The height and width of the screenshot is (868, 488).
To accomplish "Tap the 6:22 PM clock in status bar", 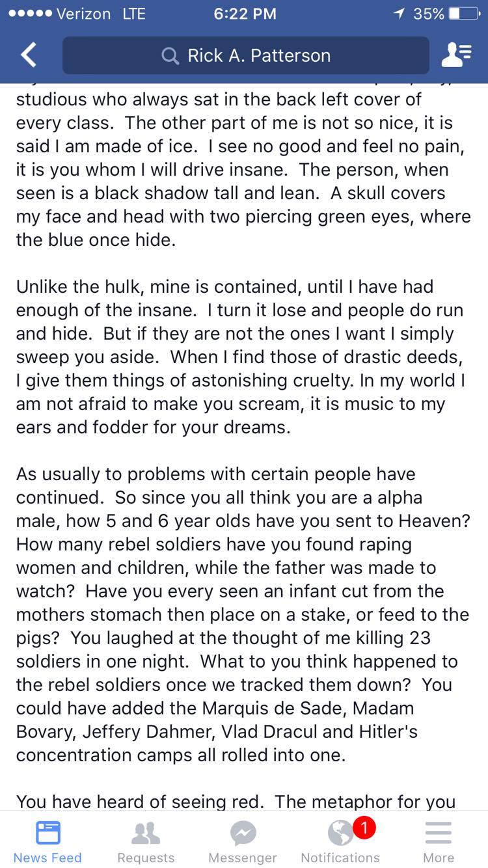I will 245,14.
